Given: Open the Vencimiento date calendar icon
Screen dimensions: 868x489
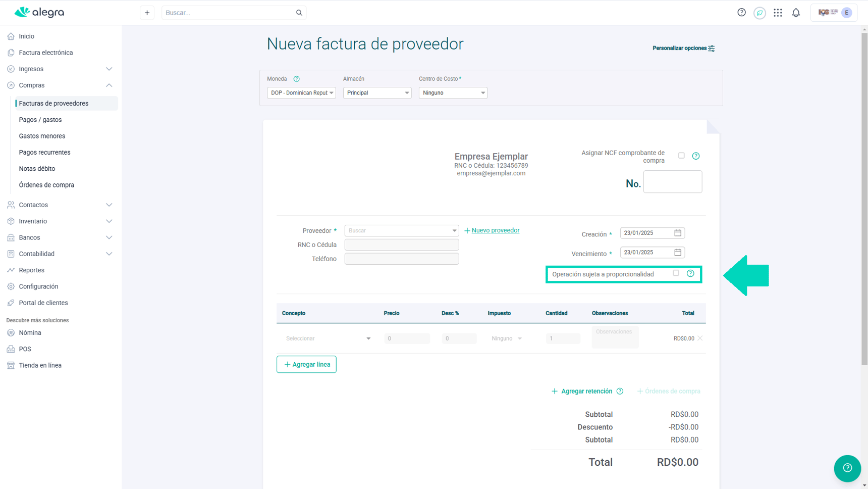Looking at the screenshot, I should click(678, 252).
